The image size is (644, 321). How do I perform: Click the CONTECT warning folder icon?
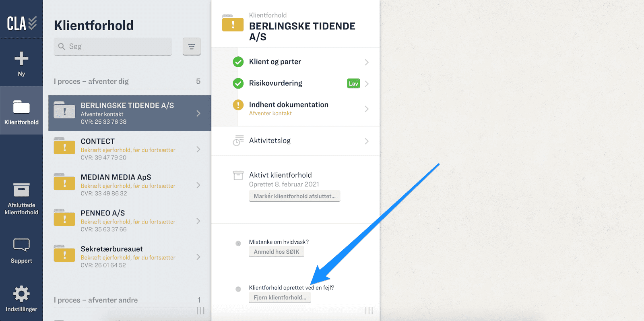coord(64,146)
